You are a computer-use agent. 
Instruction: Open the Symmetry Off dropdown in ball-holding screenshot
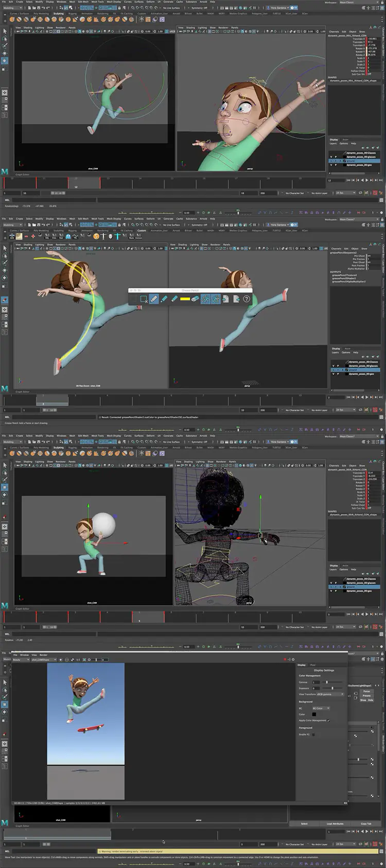(x=199, y=442)
